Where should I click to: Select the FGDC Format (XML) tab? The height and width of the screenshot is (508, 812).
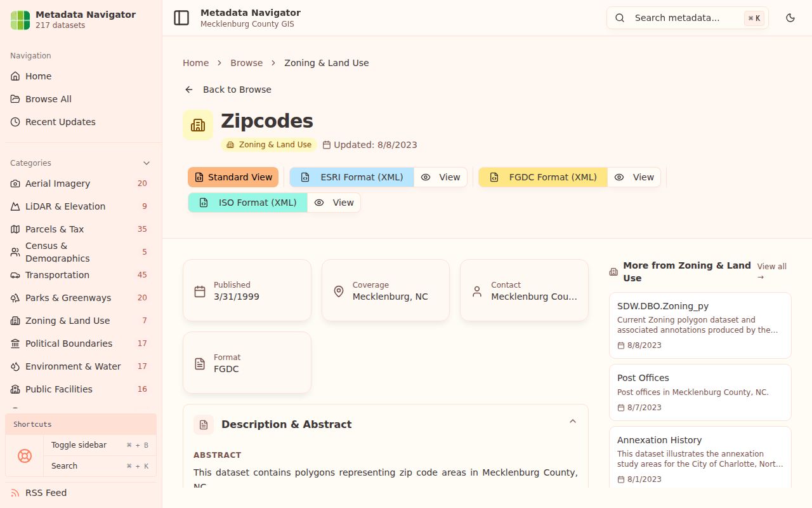tap(543, 177)
